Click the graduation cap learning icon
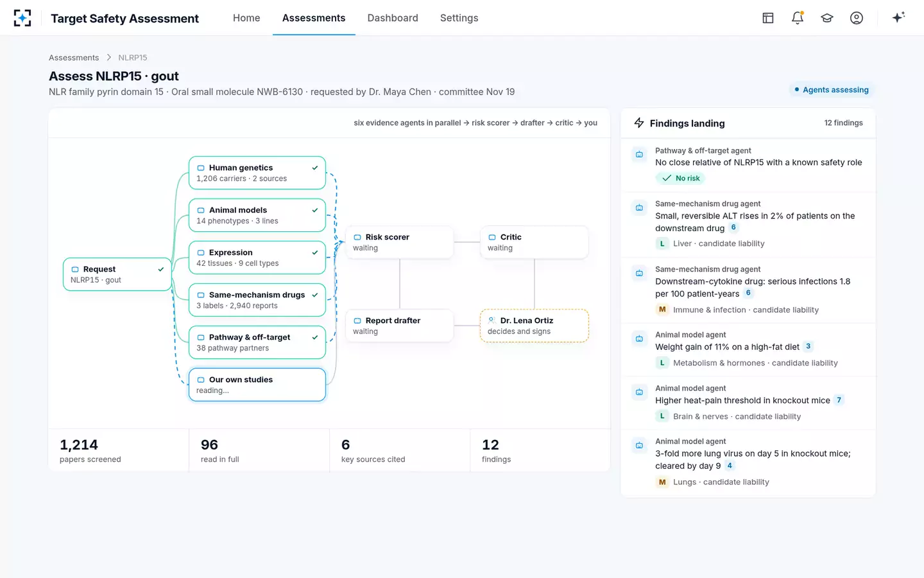Screen dimensions: 924x578 pyautogui.click(x=827, y=18)
